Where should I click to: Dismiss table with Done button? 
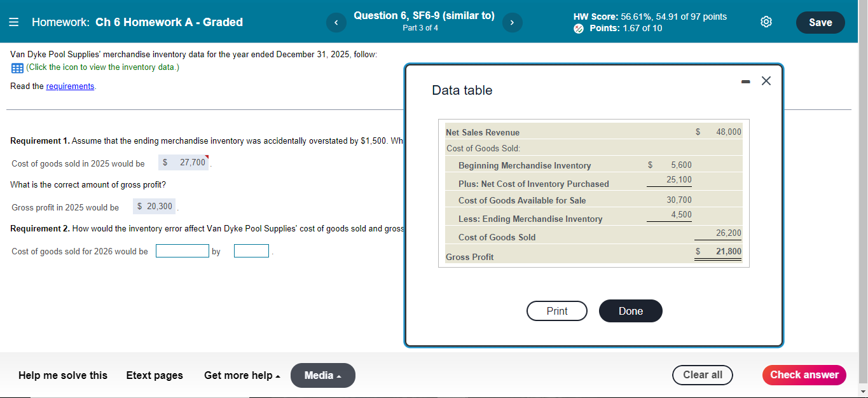point(630,311)
